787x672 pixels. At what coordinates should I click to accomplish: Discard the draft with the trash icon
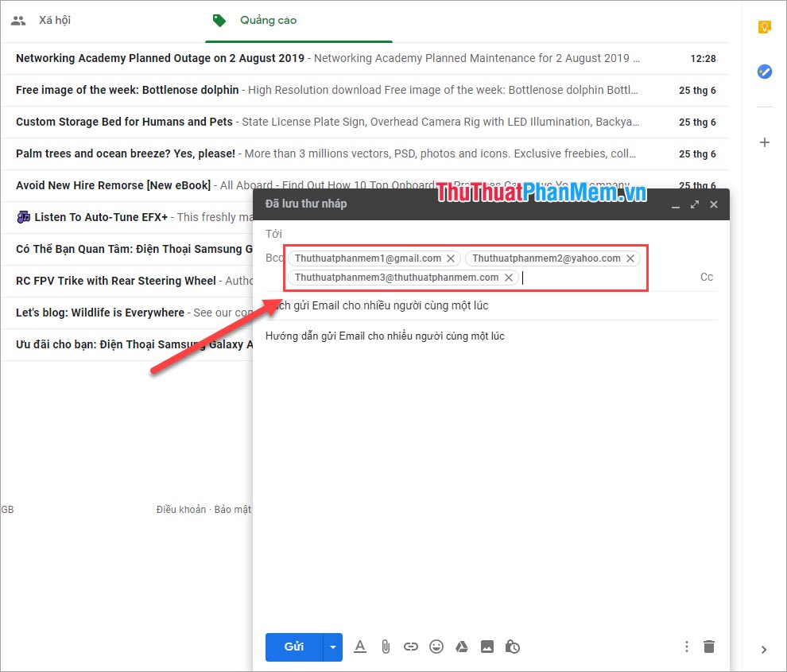(708, 647)
